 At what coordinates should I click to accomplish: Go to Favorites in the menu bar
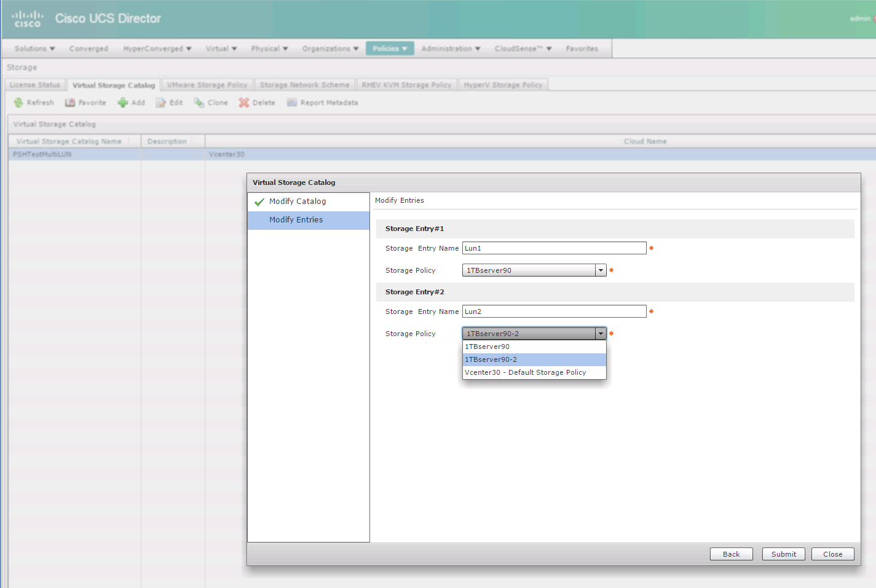click(582, 49)
